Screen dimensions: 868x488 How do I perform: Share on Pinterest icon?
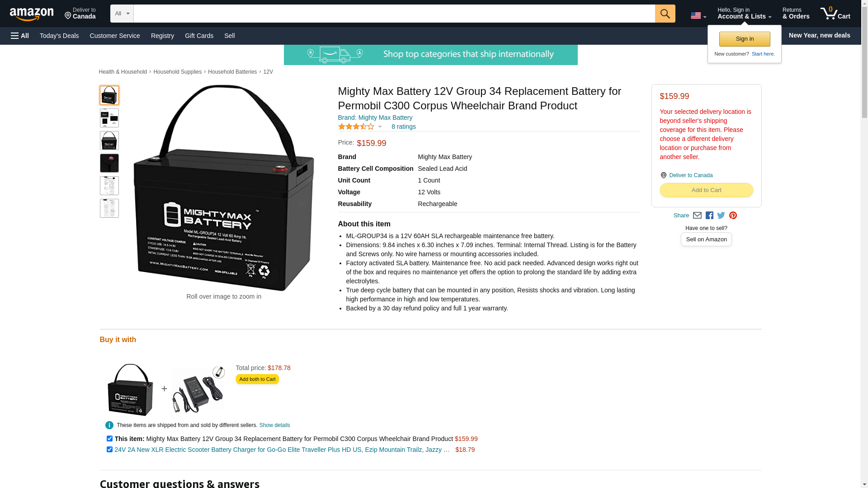(733, 216)
